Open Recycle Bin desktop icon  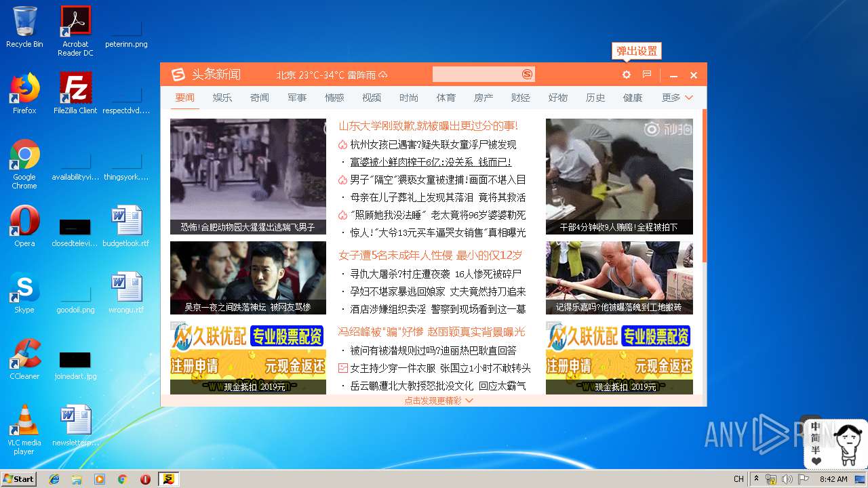(24, 22)
